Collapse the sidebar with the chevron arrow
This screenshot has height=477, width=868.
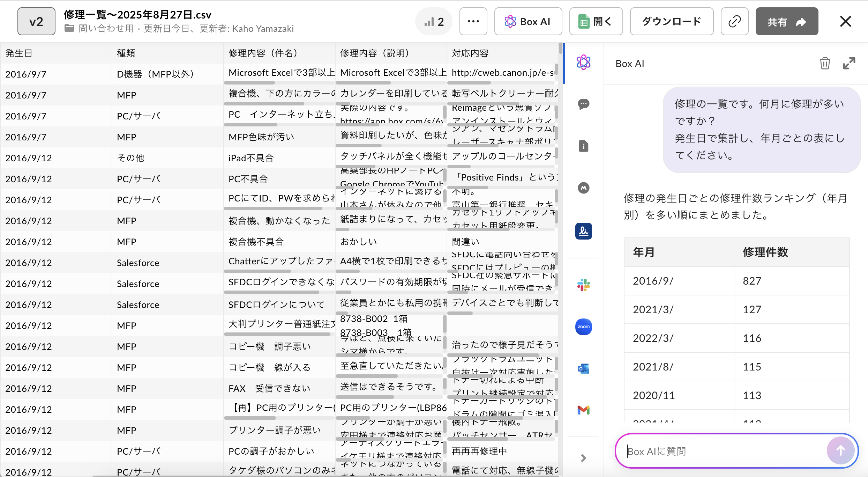583,458
